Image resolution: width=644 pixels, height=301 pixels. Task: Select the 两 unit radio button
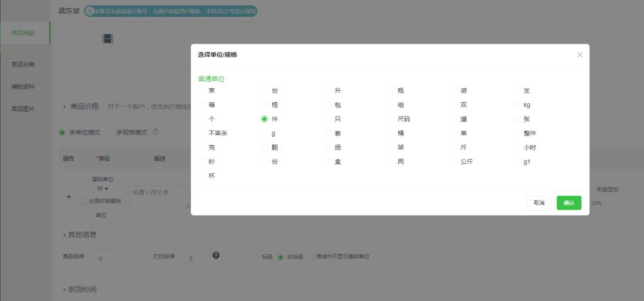[391, 162]
